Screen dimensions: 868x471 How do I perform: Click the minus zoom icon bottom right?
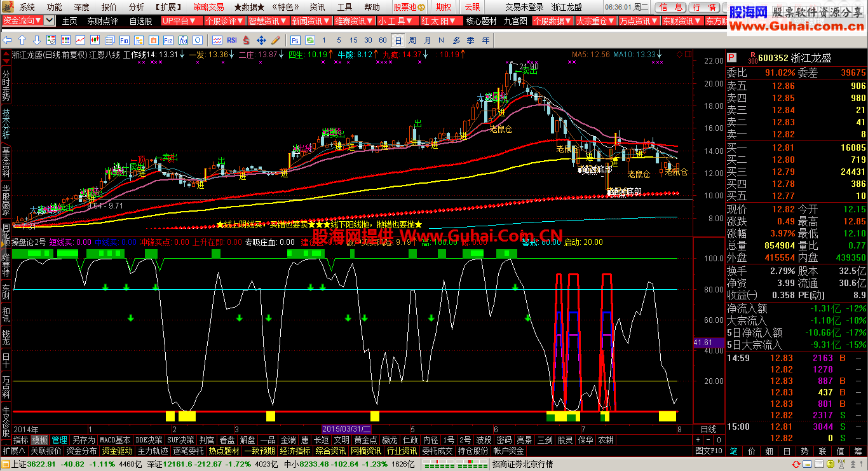[x=708, y=440]
